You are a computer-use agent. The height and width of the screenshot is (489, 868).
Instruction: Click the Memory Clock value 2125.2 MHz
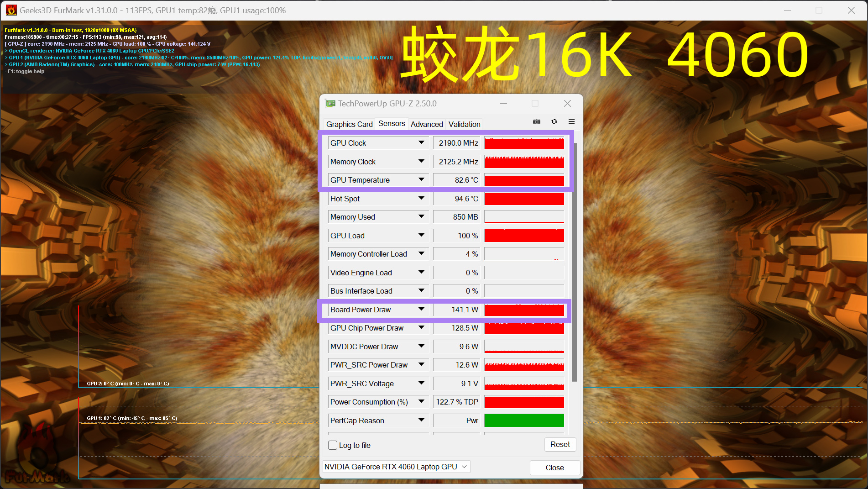point(456,162)
